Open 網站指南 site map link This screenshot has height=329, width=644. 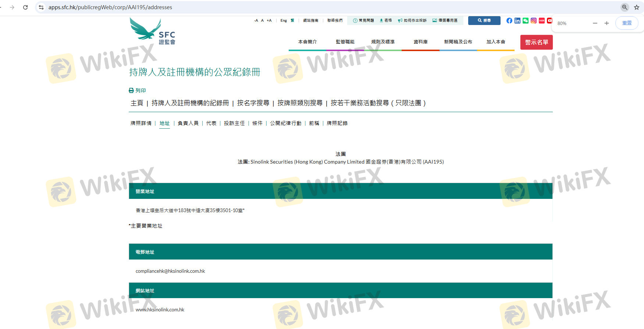pyautogui.click(x=311, y=21)
